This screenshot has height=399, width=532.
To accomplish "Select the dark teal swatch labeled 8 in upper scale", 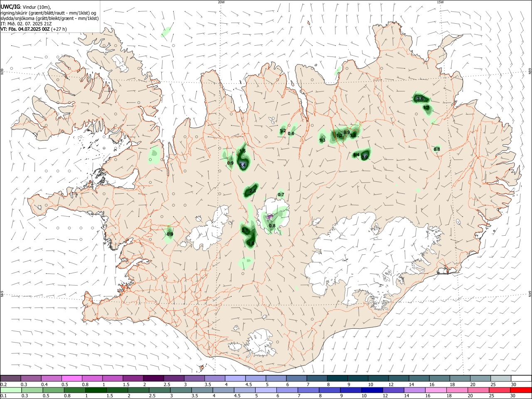I will tap(337, 378).
